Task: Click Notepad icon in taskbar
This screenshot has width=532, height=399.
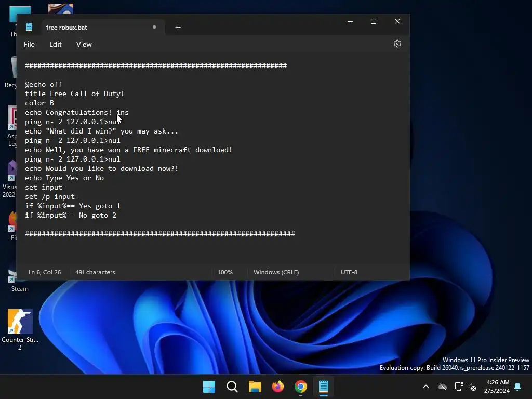Action: 324,387
